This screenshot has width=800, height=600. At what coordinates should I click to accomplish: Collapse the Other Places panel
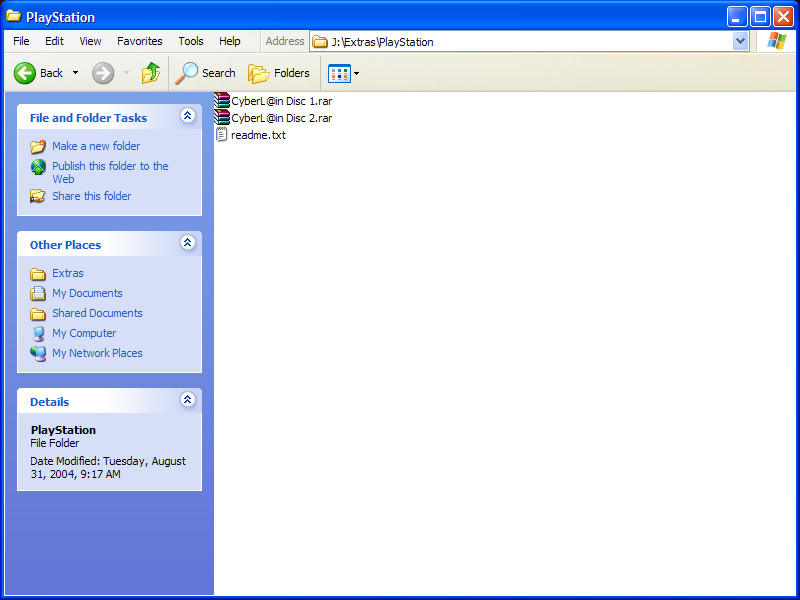[x=187, y=244]
